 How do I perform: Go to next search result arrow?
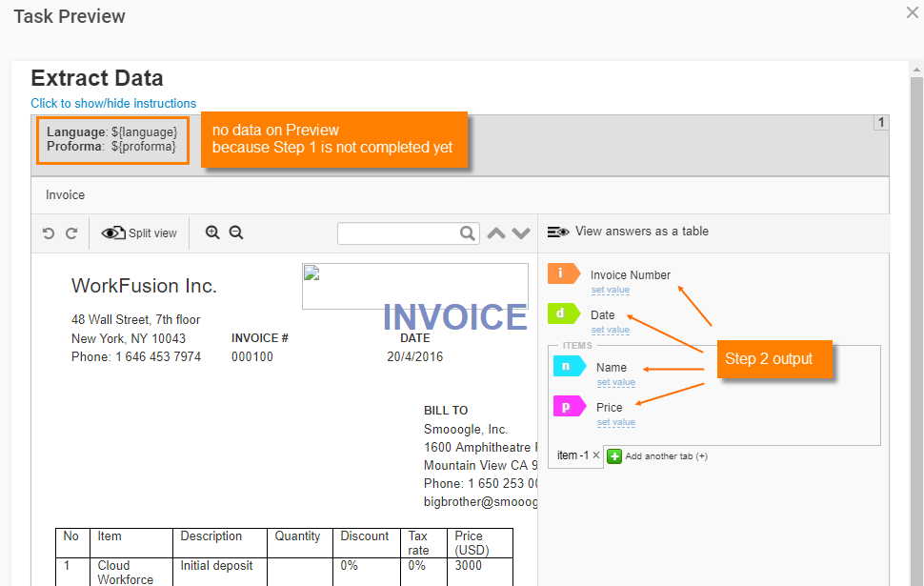[x=521, y=233]
